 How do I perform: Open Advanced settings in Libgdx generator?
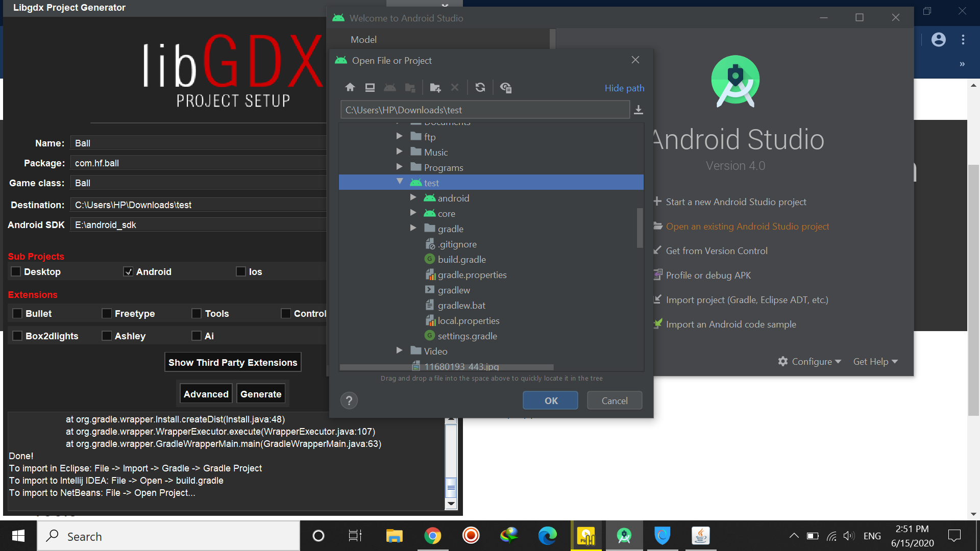[206, 394]
